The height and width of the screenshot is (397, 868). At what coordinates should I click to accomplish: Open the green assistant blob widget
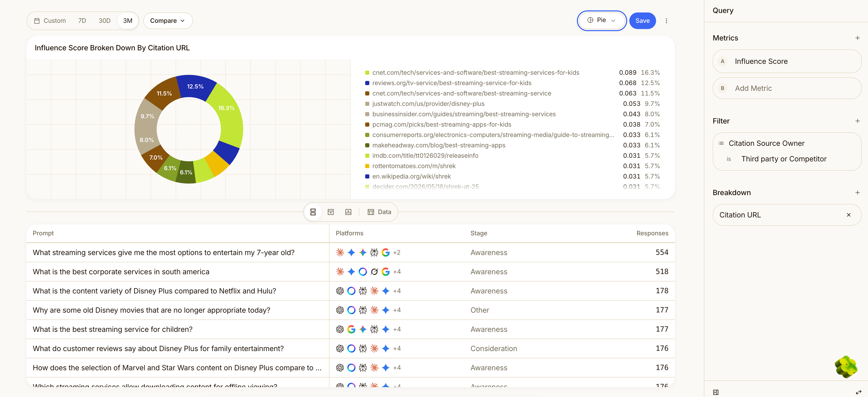[846, 367]
